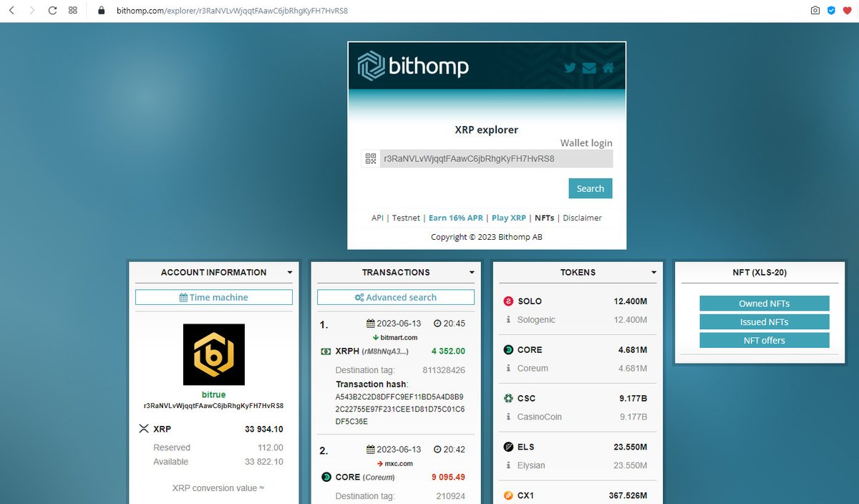Click the mxc.com destination link

tap(400, 463)
